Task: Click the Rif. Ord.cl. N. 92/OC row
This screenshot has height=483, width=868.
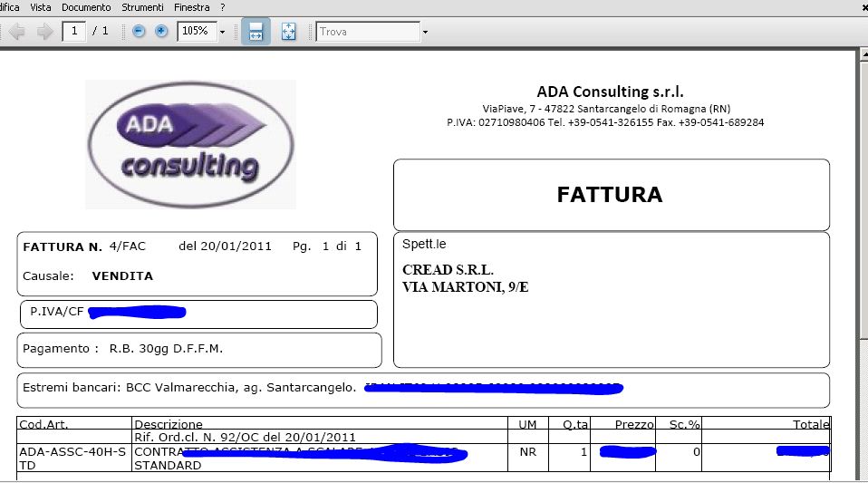Action: click(245, 437)
